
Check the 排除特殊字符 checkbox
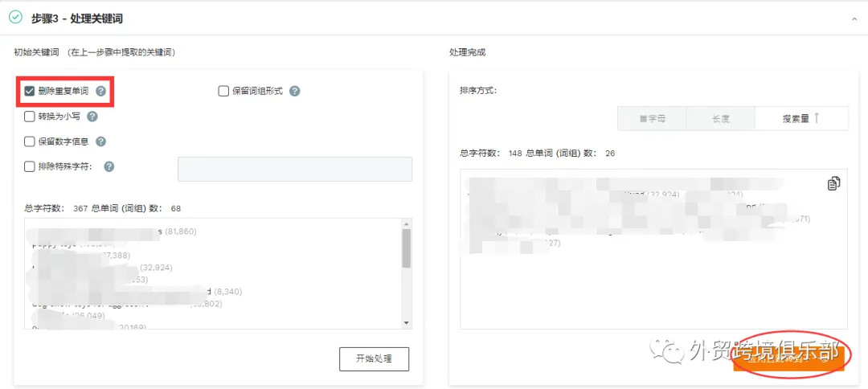(x=30, y=166)
